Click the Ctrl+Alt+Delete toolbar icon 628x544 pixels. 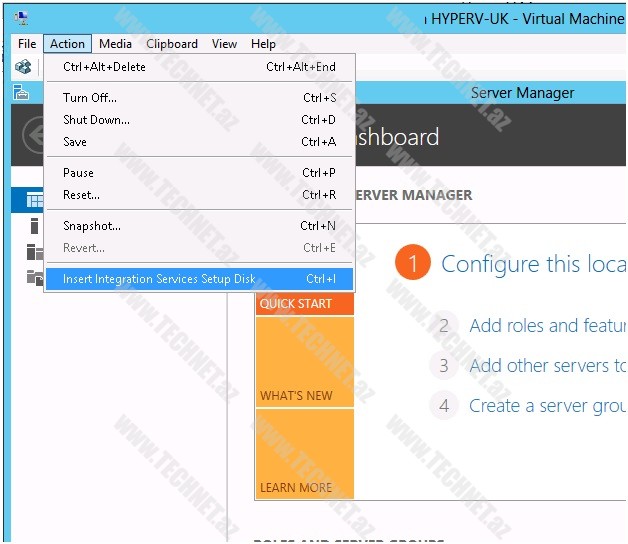[x=23, y=67]
